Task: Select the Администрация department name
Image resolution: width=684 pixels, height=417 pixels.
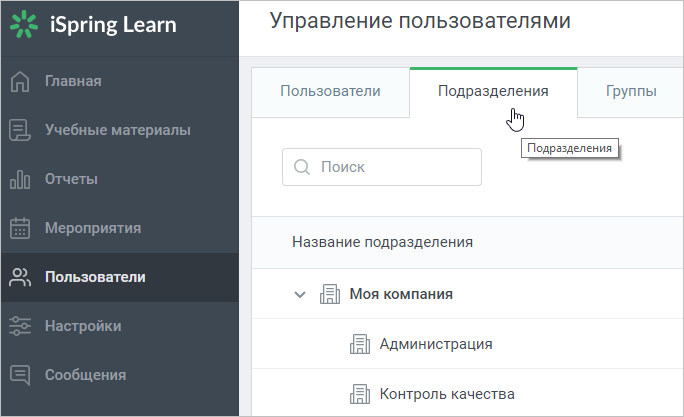Action: coord(436,344)
